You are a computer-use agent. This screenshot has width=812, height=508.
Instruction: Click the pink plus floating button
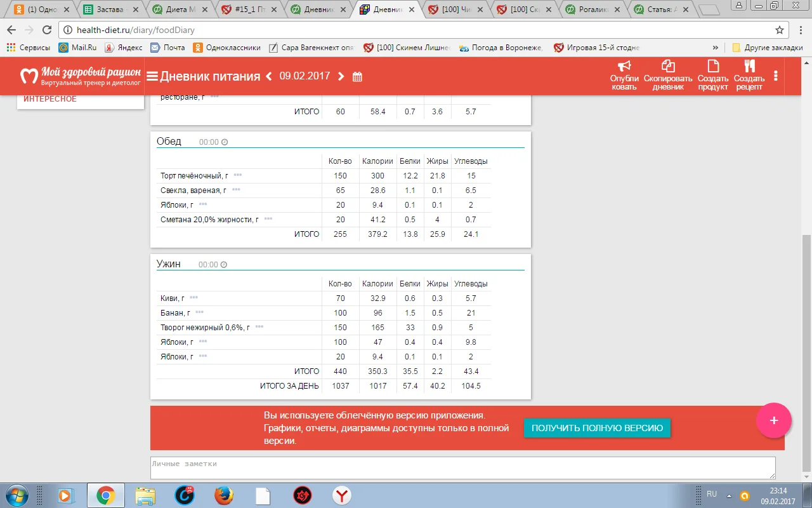tap(774, 420)
